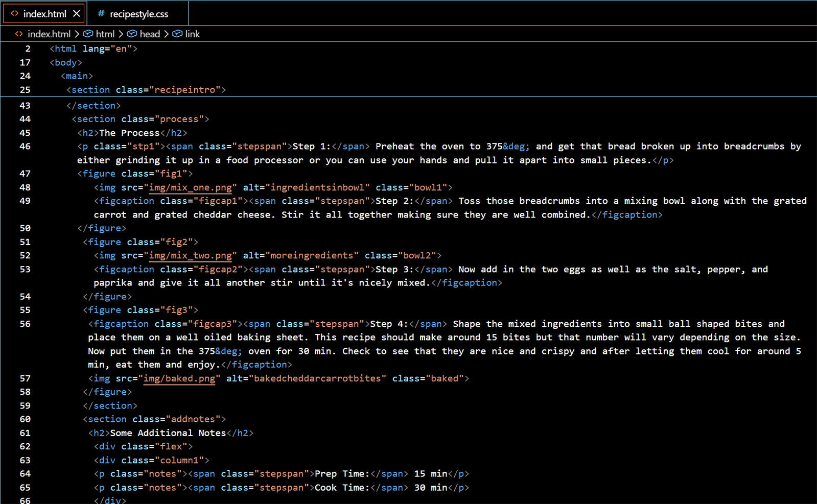Click the Step 2: span text

(x=394, y=201)
